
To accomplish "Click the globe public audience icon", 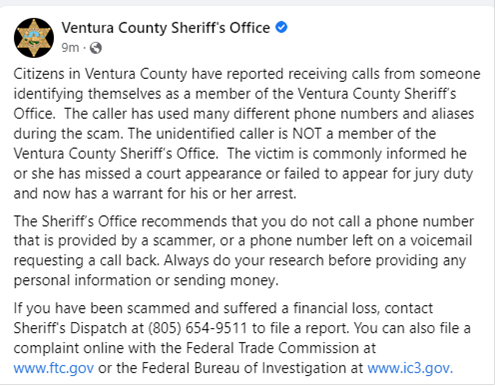I will (96, 48).
